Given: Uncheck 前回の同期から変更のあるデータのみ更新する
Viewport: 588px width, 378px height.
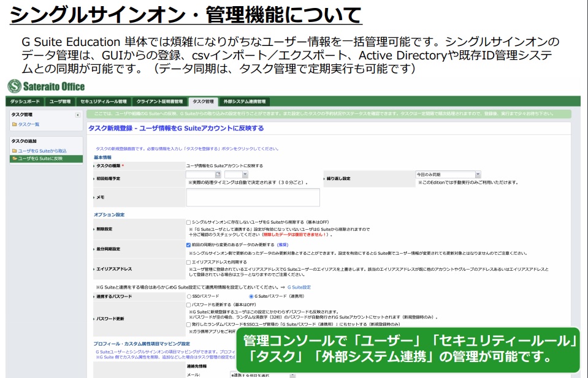Looking at the screenshot, I should tap(189, 245).
